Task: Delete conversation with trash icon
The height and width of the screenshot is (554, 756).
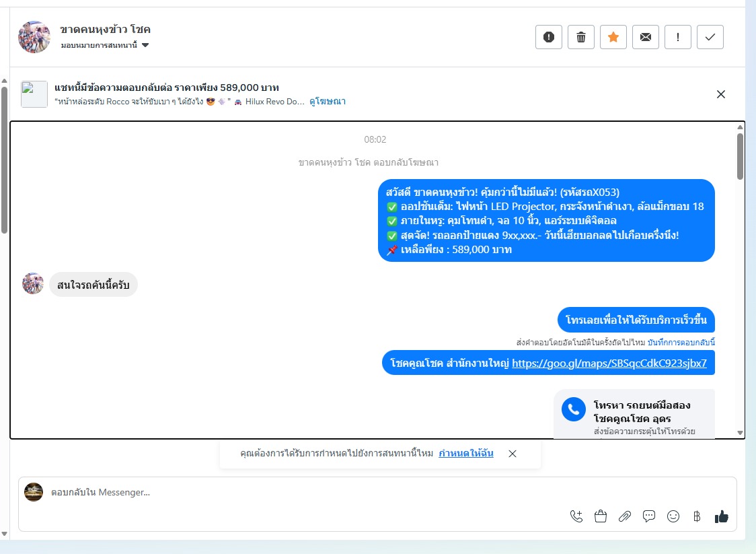Action: [x=581, y=37]
